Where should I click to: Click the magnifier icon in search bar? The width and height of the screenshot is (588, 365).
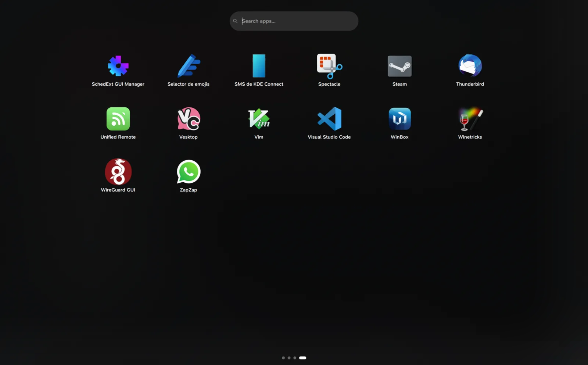tap(235, 21)
